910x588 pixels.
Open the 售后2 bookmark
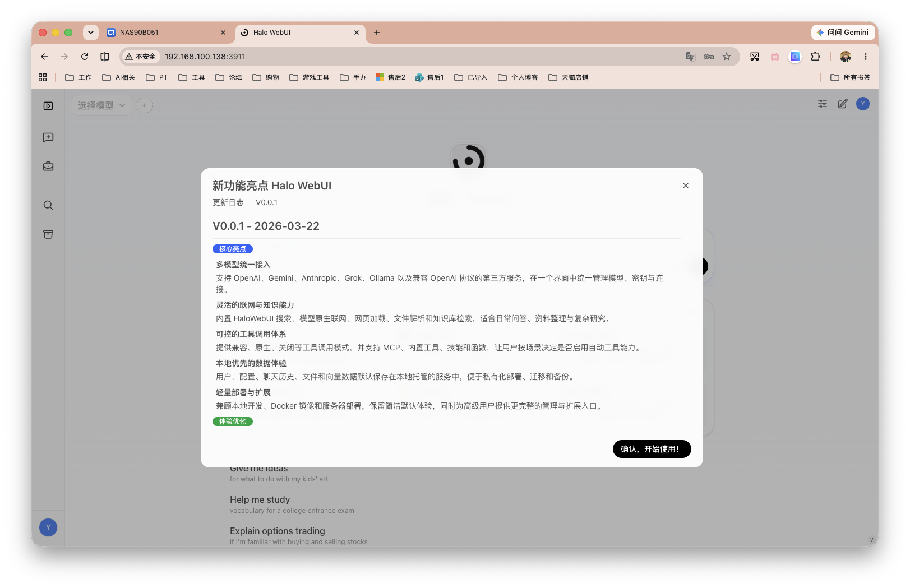point(391,77)
